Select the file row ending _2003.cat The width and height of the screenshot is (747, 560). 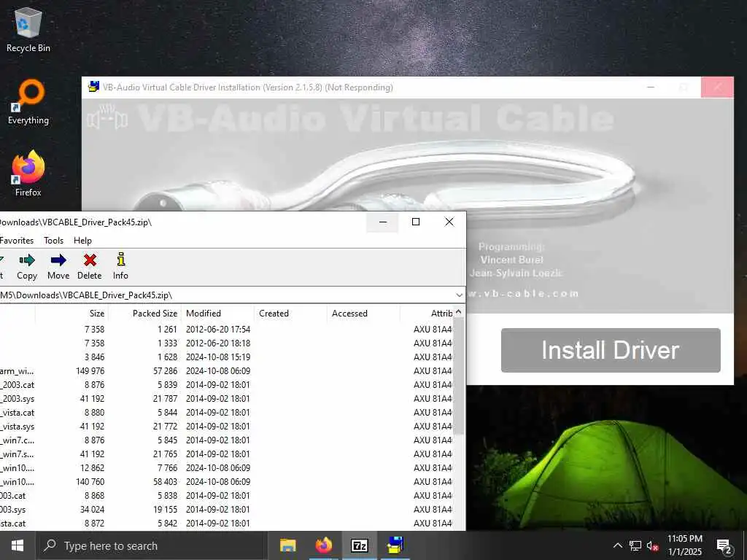(226, 384)
